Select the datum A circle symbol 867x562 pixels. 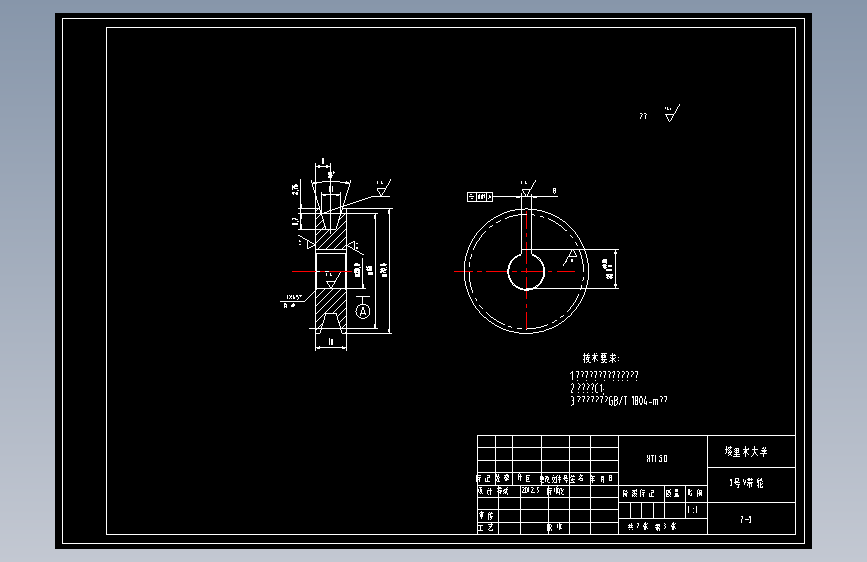coord(363,311)
